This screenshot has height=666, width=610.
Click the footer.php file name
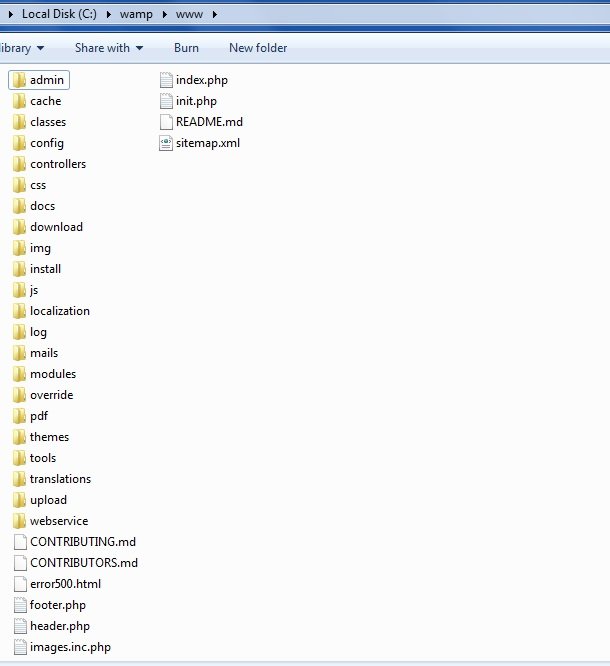[58, 605]
